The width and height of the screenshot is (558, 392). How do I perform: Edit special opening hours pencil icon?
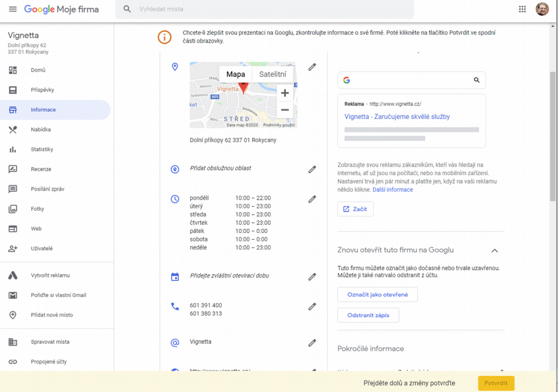click(x=312, y=276)
